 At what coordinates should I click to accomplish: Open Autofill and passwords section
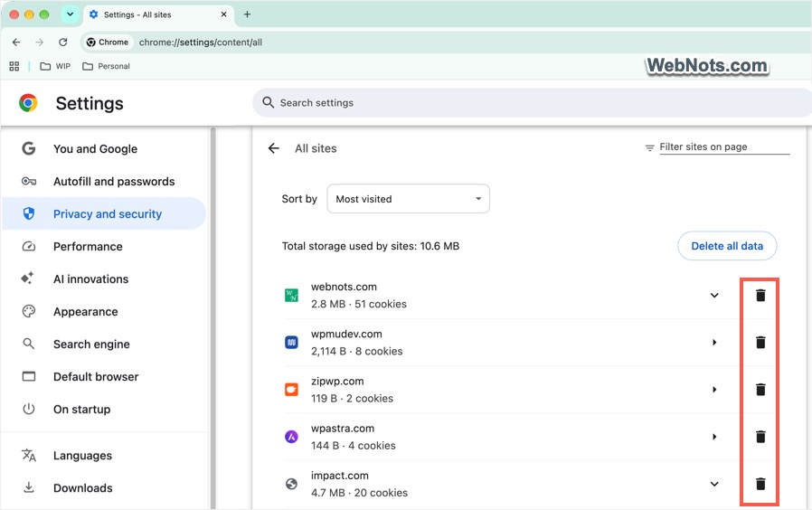114,182
